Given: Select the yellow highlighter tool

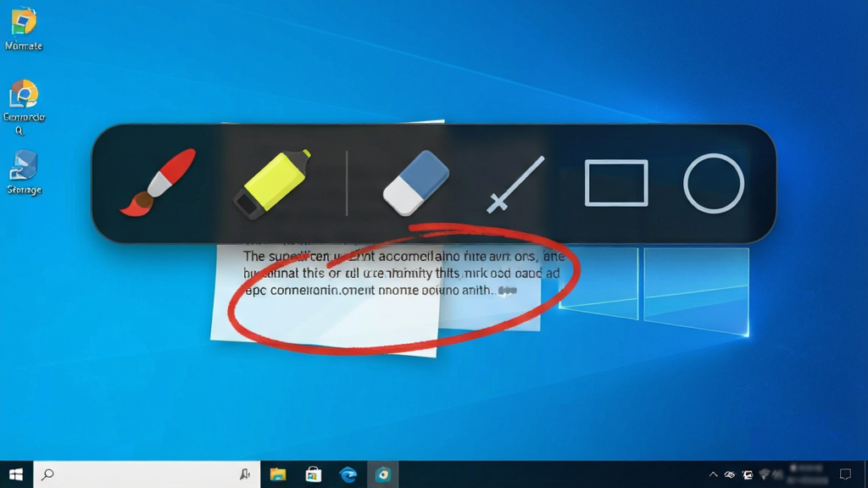Looking at the screenshot, I should point(271,184).
